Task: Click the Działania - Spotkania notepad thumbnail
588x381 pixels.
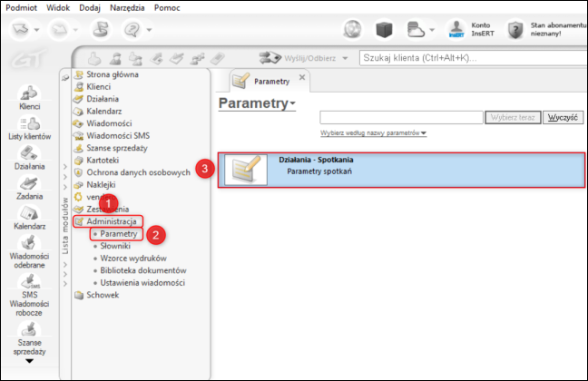Action: (246, 170)
